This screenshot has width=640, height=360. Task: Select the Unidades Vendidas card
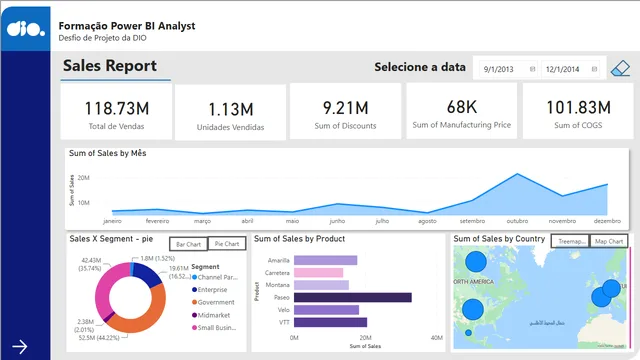230,113
